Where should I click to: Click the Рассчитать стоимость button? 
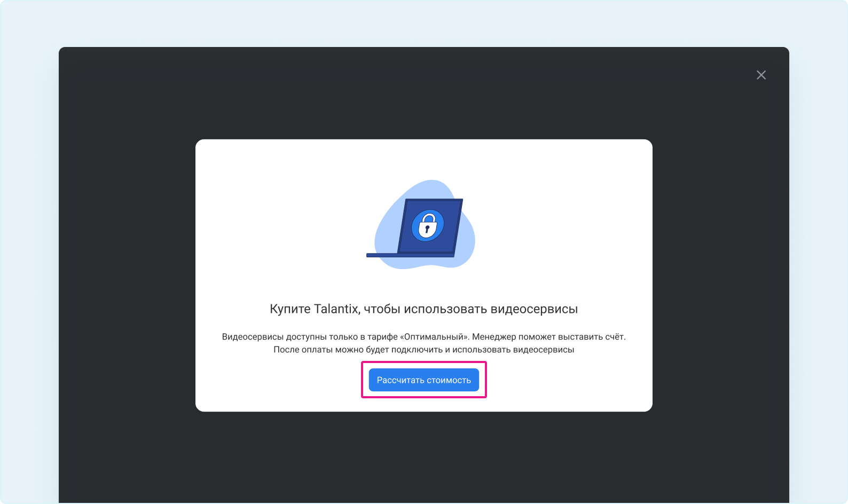tap(424, 380)
